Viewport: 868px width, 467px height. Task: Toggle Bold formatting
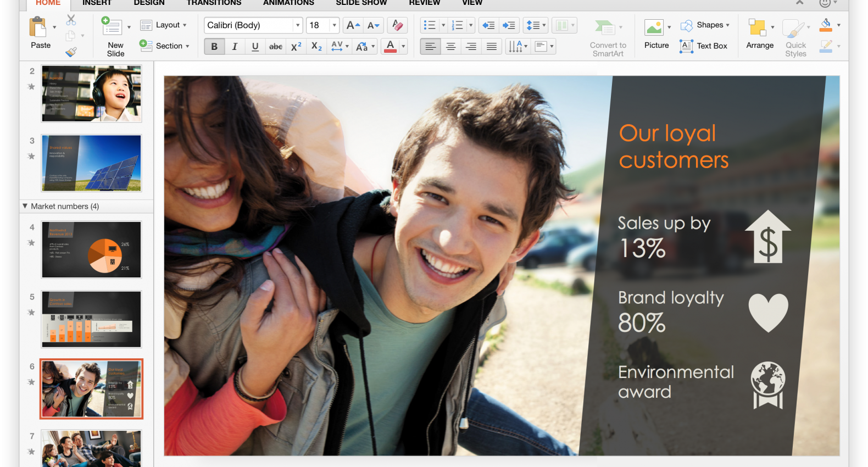214,47
